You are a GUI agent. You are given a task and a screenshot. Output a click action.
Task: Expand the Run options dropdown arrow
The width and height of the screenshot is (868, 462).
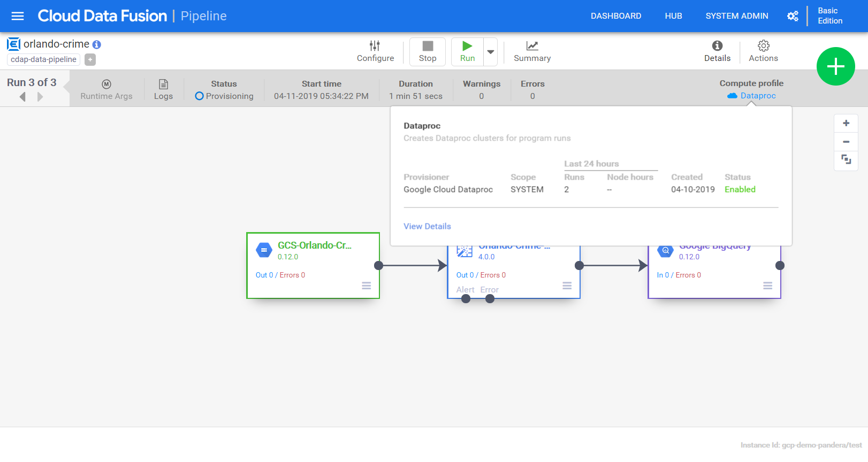point(490,52)
